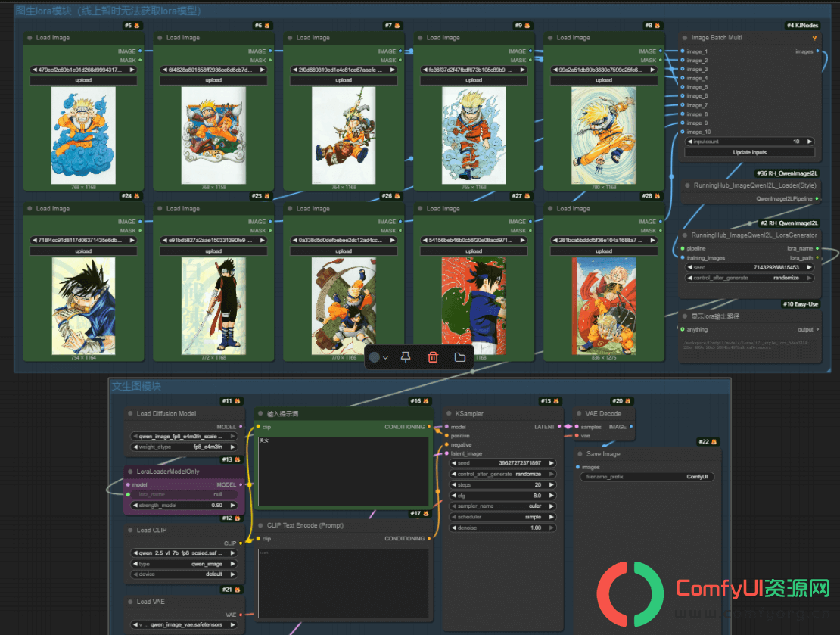840x635 pixels.
Task: Click upload button on Load Image #7
Action: (344, 80)
